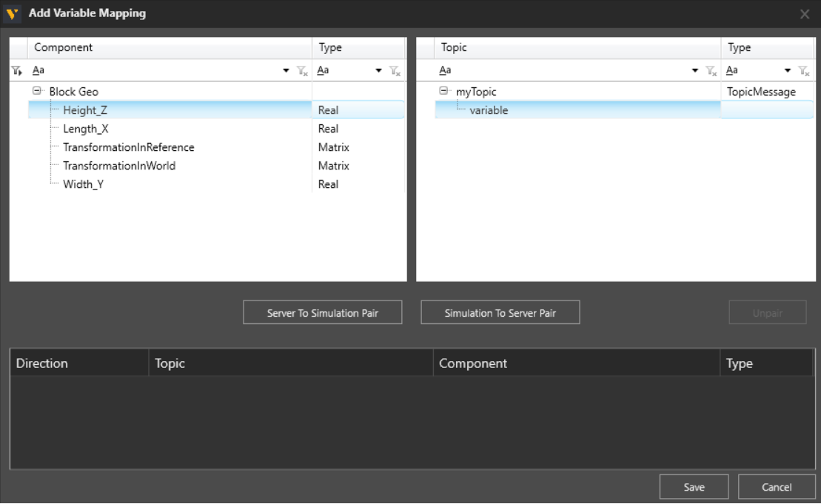Image resolution: width=821 pixels, height=504 pixels.
Task: Clear the Component column filter
Action: pyautogui.click(x=302, y=70)
